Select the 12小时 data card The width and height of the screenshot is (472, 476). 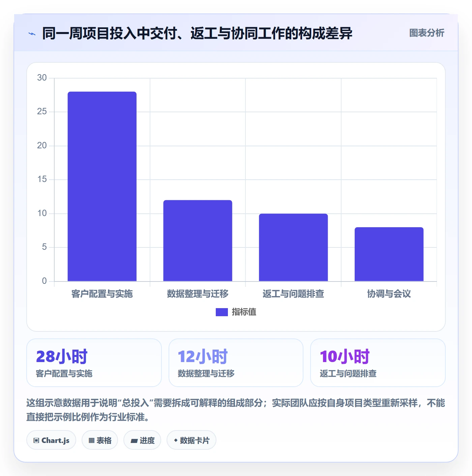tap(236, 363)
